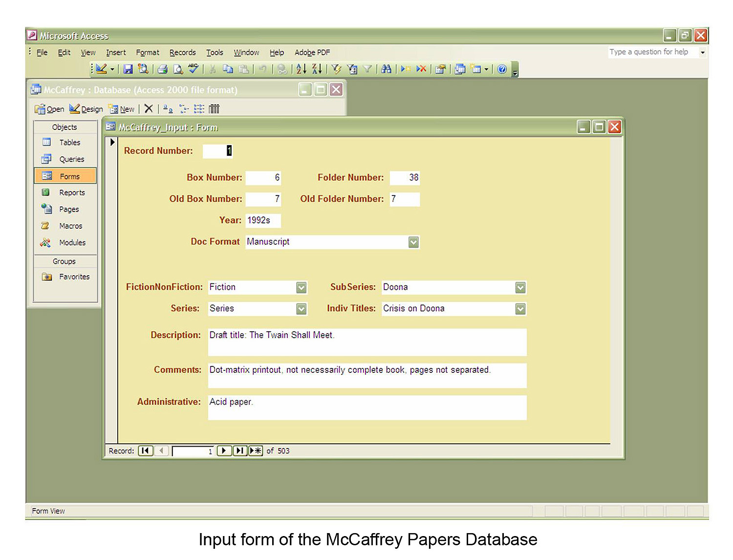Go to last record navigation button
The image size is (733, 560).
tap(239, 451)
